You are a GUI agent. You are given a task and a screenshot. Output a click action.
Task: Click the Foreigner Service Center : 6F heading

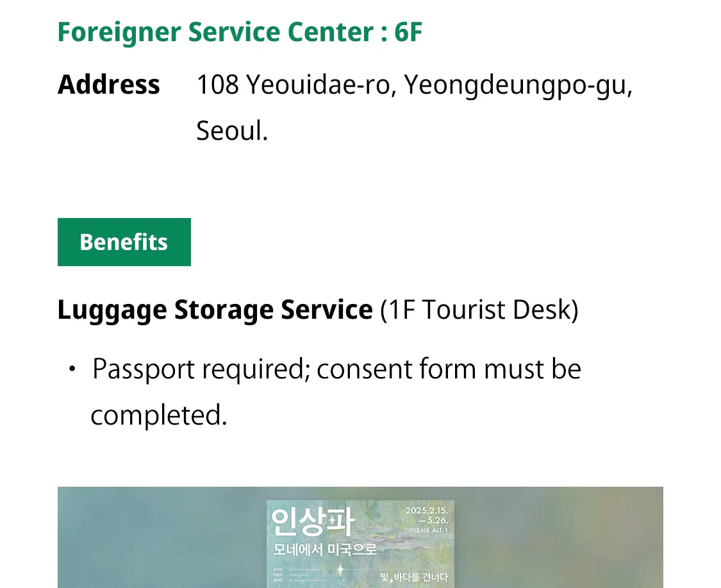(x=240, y=32)
